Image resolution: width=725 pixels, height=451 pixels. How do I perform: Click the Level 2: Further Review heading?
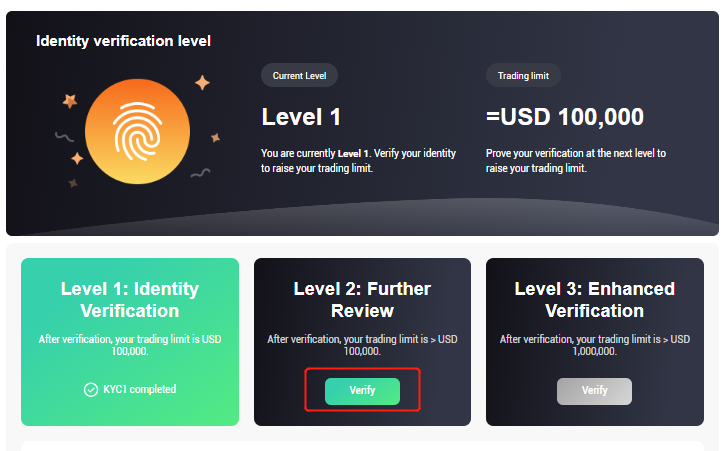pos(362,300)
